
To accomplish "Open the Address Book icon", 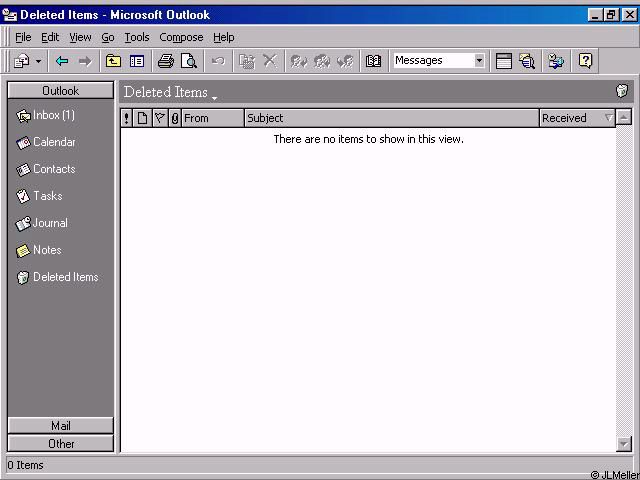I will click(373, 61).
